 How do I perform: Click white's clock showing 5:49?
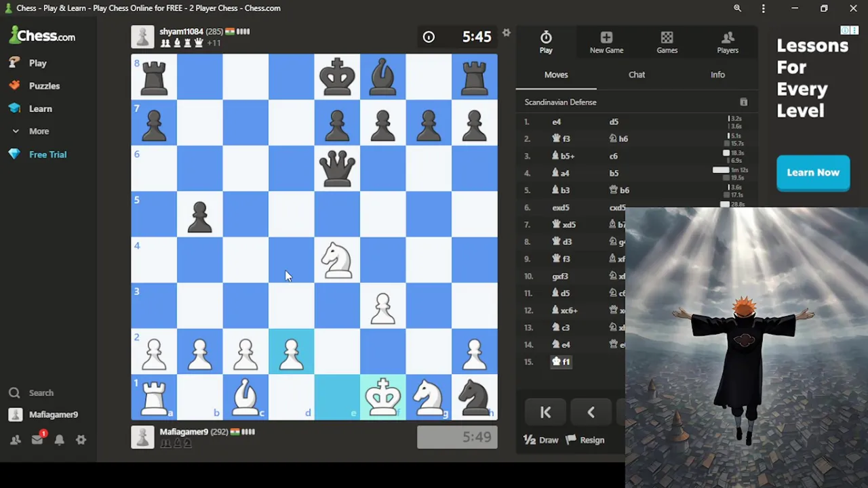coord(457,437)
